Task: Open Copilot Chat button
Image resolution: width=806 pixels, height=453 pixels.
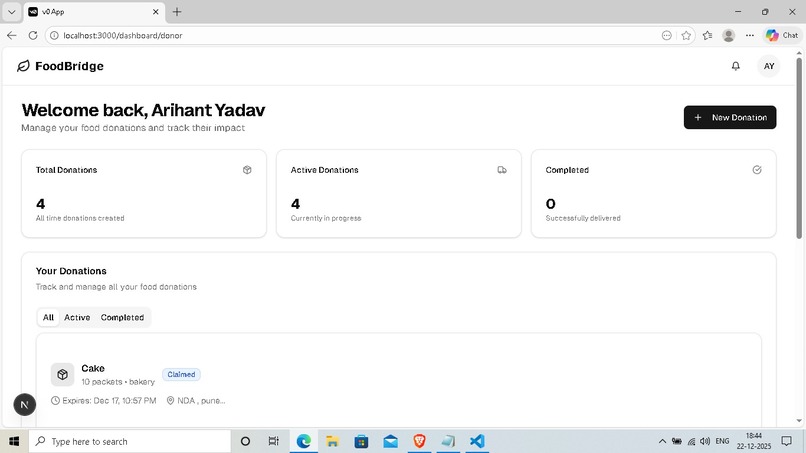Action: click(782, 35)
